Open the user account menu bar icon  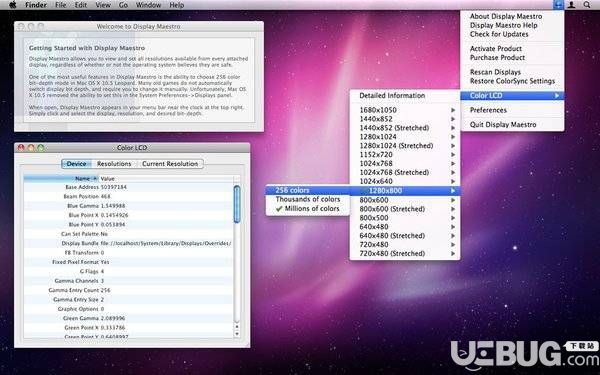(x=571, y=5)
